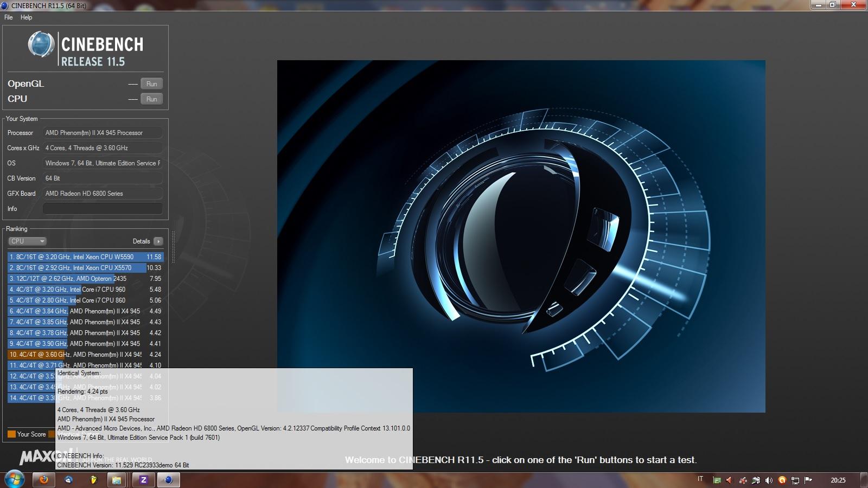
Task: Open the Help menu
Action: [26, 17]
